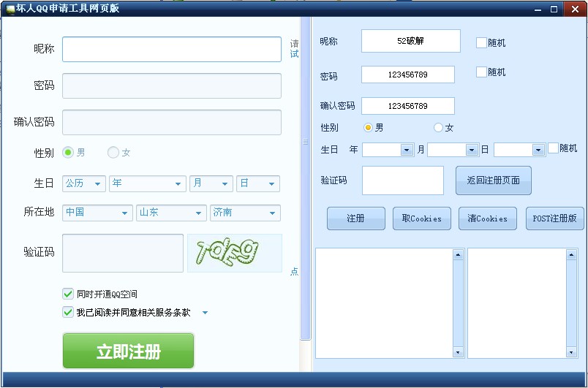The width and height of the screenshot is (588, 388).
Task: Click up arrow of right log scrollbar
Action: pyautogui.click(x=571, y=255)
